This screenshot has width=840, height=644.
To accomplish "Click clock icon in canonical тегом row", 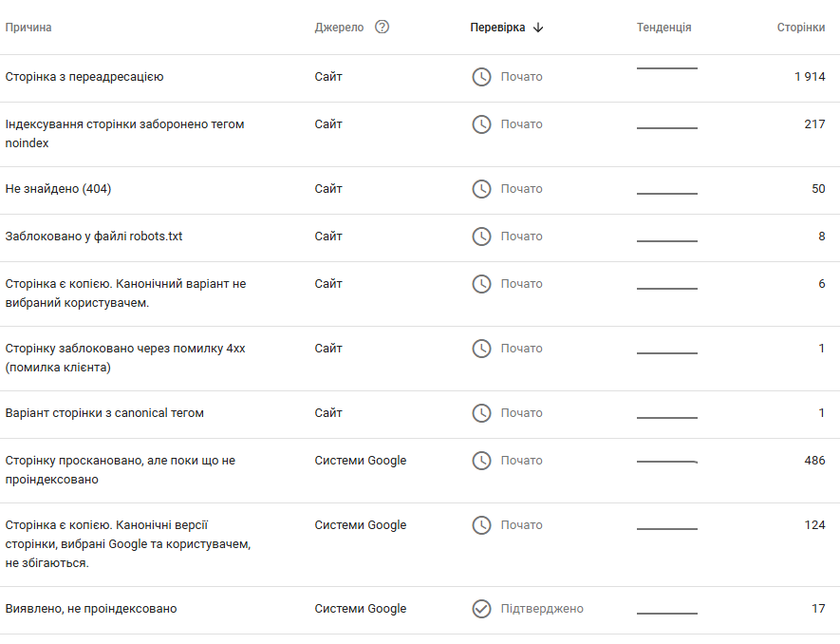I will click(481, 413).
